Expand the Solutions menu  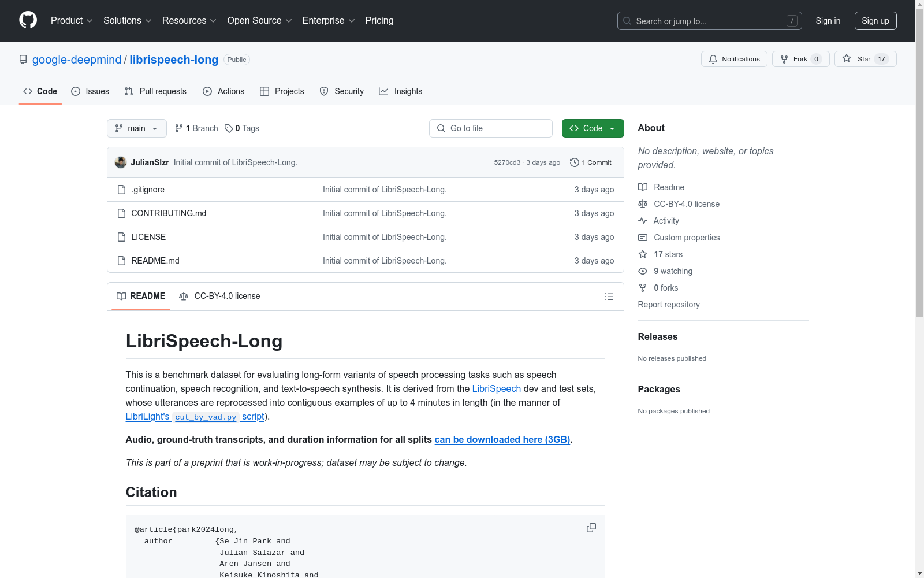pos(128,20)
